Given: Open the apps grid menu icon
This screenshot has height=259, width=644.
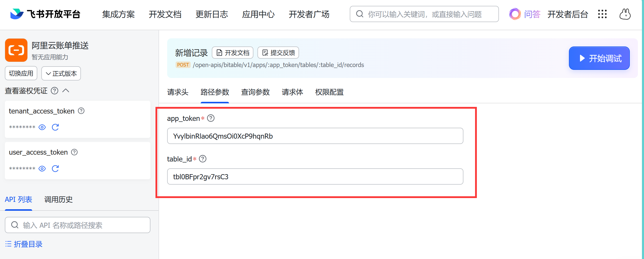Looking at the screenshot, I should [602, 14].
